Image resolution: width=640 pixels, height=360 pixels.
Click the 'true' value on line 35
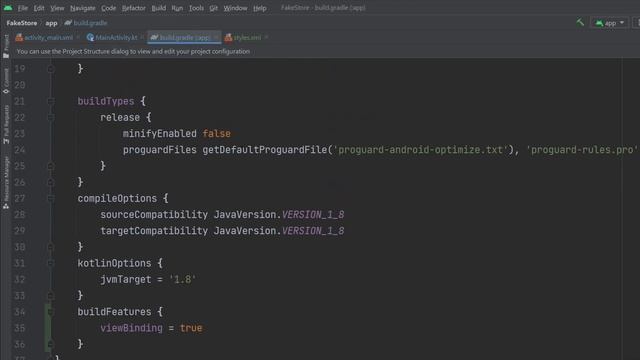coord(191,328)
